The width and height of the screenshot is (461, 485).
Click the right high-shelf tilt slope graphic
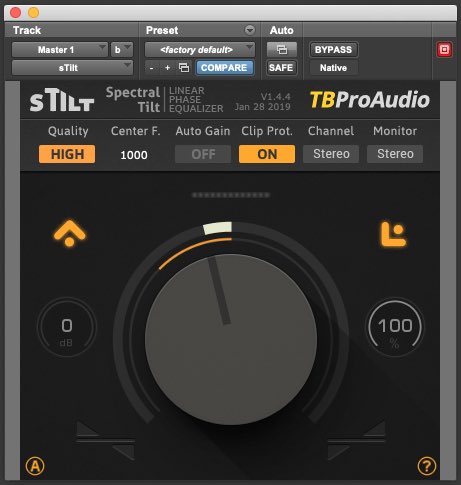(357, 440)
